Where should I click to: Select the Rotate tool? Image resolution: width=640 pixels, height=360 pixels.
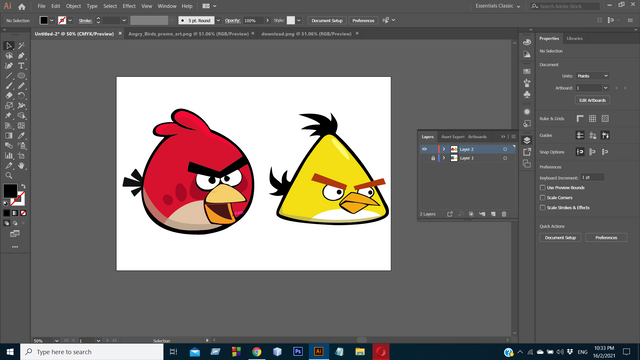(x=21, y=96)
